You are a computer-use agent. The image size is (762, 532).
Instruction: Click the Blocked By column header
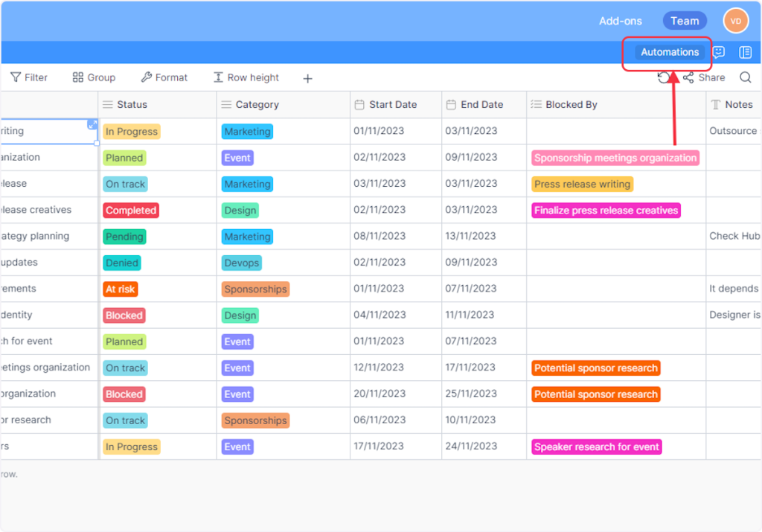coord(571,105)
